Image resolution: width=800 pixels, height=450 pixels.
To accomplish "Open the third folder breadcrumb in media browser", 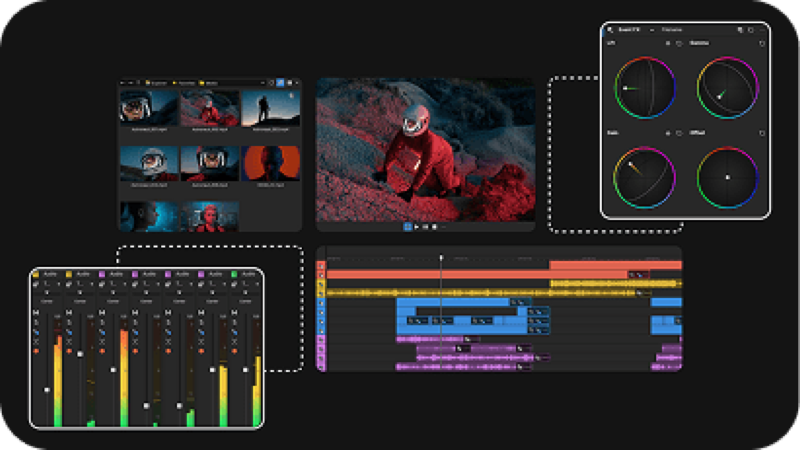I will pyautogui.click(x=209, y=83).
